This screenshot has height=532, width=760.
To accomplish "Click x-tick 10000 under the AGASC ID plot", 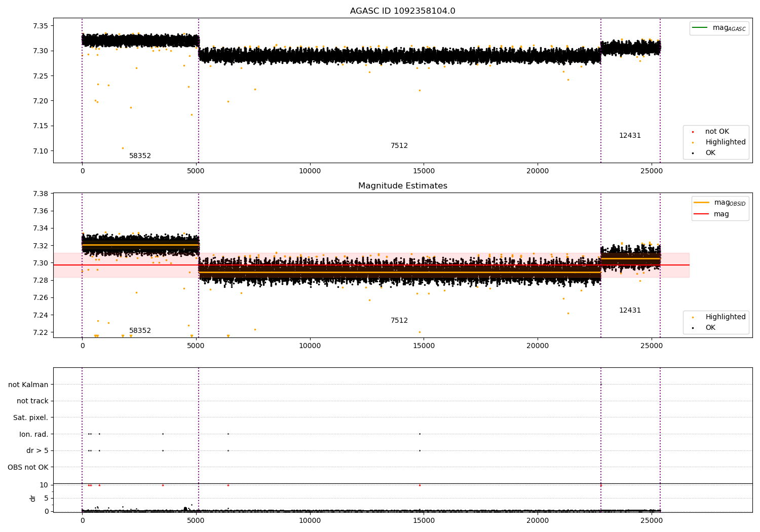I will tap(310, 171).
